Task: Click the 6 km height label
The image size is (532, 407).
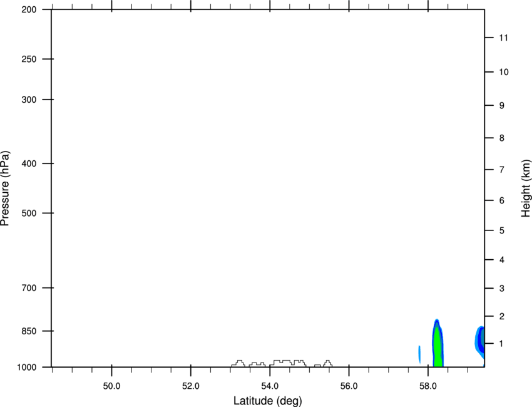Action: [502, 200]
